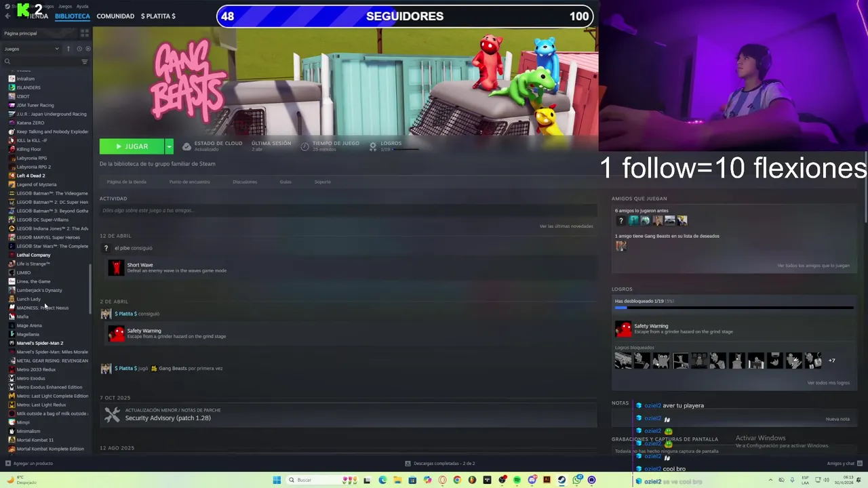Select Katana ZERO in the library
Viewport: 868px width, 488px height.
pos(30,123)
